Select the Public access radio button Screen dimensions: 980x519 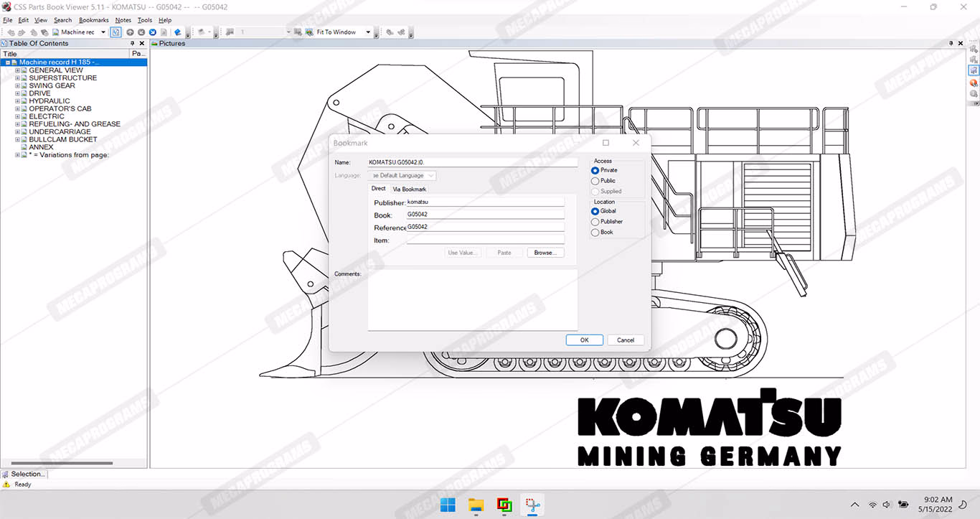point(595,181)
